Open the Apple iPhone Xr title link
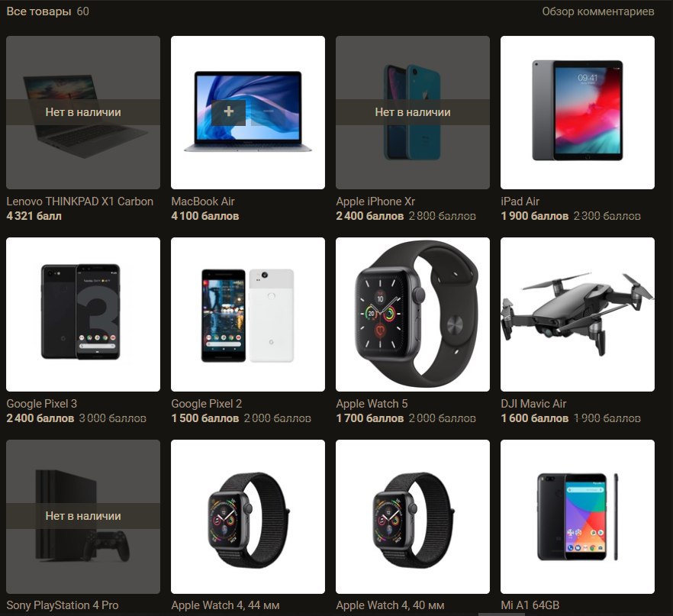 pos(375,202)
